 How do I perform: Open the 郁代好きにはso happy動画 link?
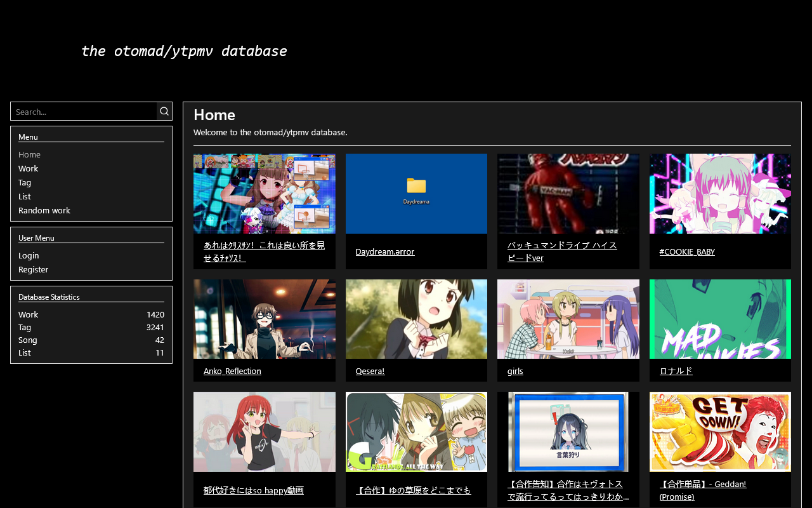[254, 490]
